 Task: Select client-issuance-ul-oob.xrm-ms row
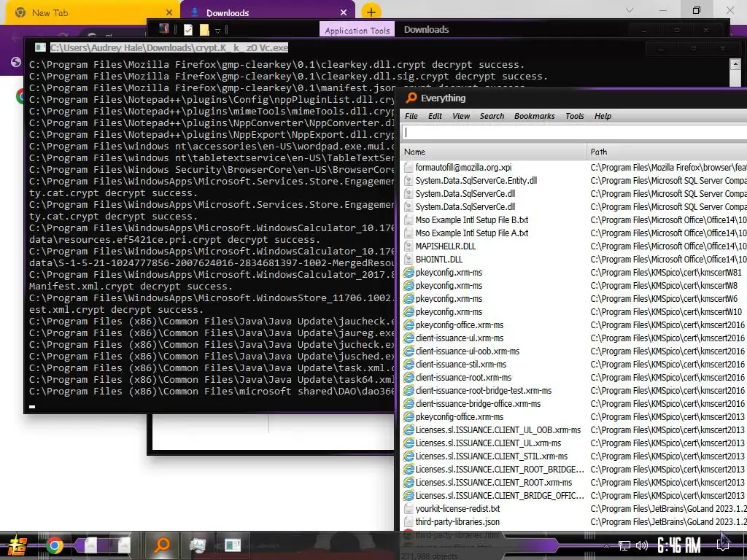[468, 351]
